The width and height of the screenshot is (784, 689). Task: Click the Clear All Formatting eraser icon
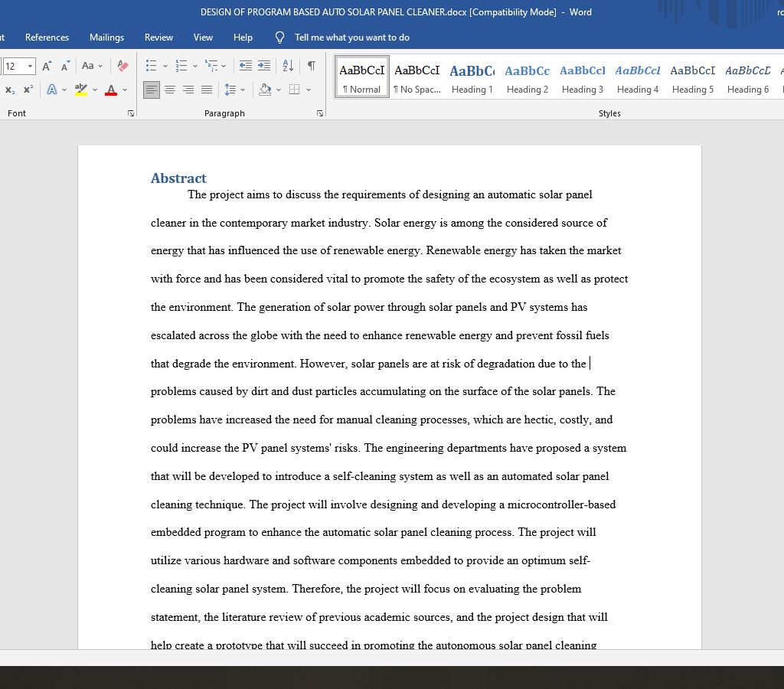(x=122, y=66)
